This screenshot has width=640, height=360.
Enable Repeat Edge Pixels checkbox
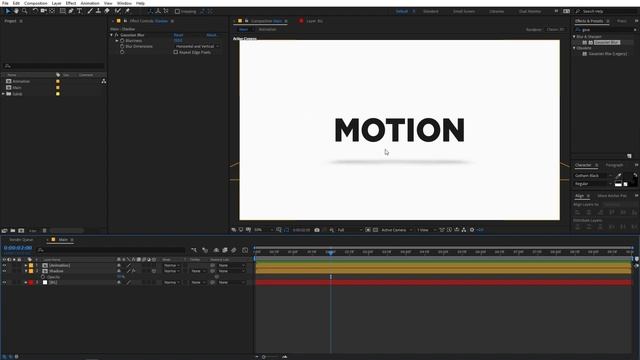[x=176, y=52]
